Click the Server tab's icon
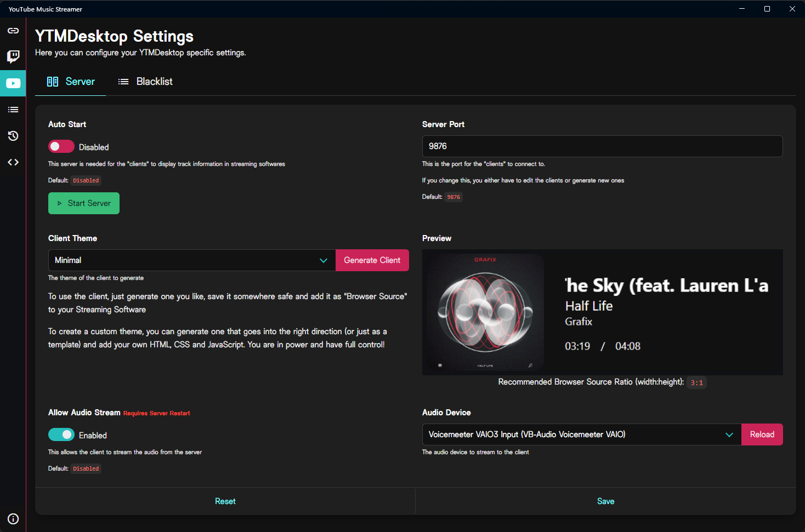Screen dimensions: 805x532 coord(53,82)
